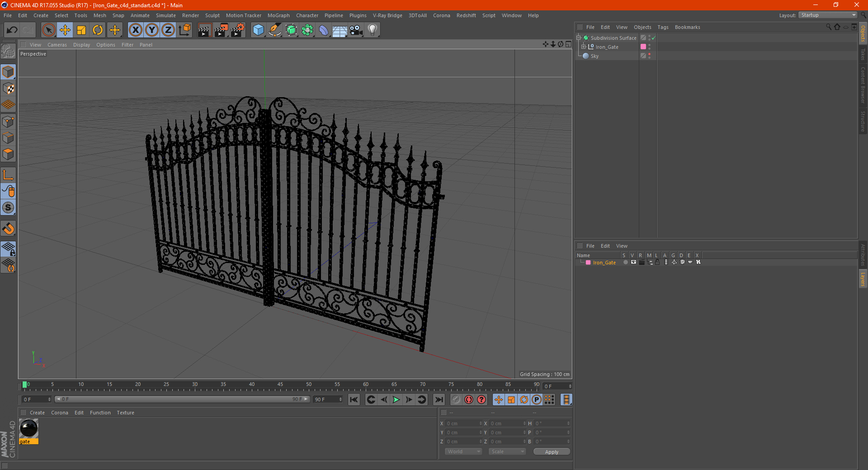Toggle Iron_Gate layer solo dot

[x=625, y=262]
